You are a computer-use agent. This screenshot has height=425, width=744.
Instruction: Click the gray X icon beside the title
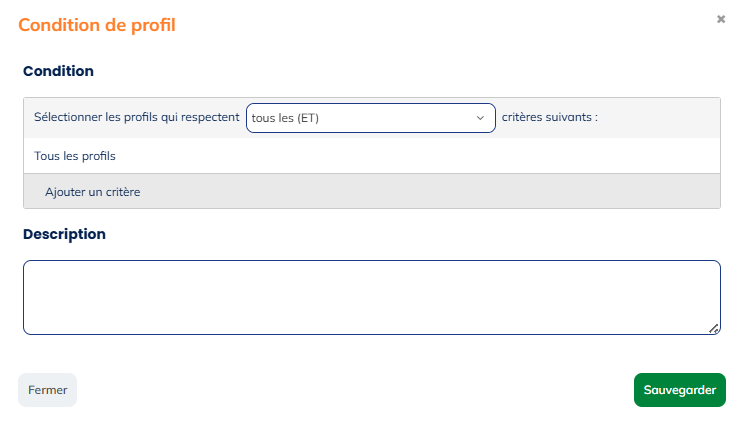coord(720,19)
